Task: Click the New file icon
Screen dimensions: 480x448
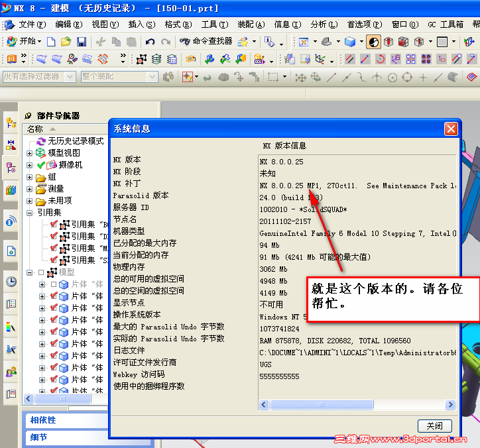Action: pyautogui.click(x=51, y=42)
